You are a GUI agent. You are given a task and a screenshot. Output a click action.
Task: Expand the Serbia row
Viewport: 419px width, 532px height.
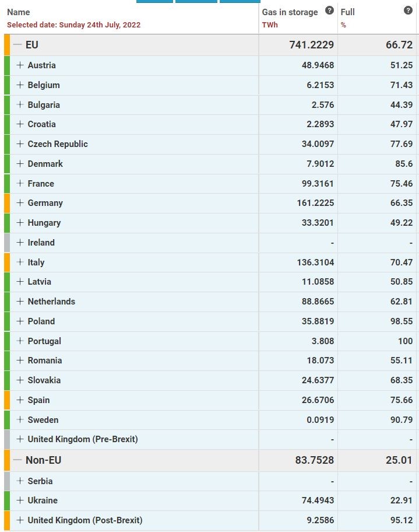20,481
